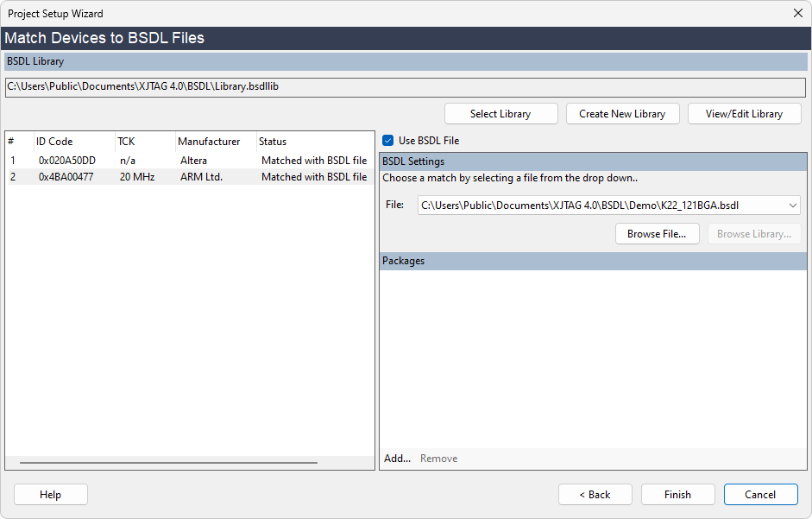This screenshot has width=812, height=519.
Task: Click Browse File... button
Action: click(657, 234)
